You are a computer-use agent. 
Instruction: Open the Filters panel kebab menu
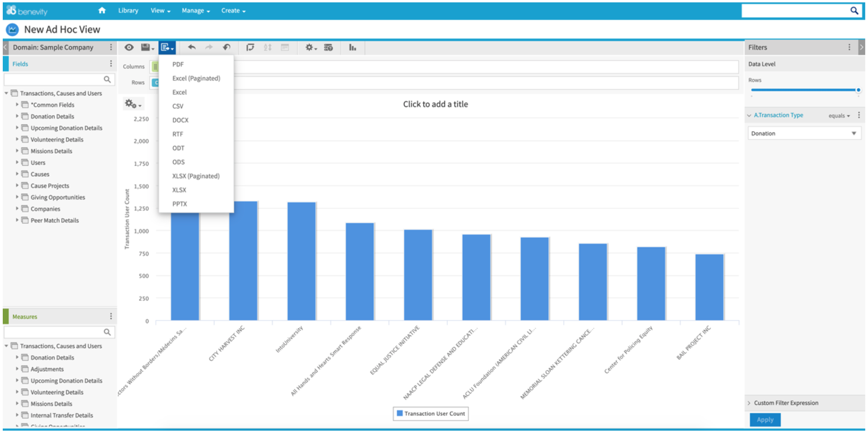click(x=850, y=47)
